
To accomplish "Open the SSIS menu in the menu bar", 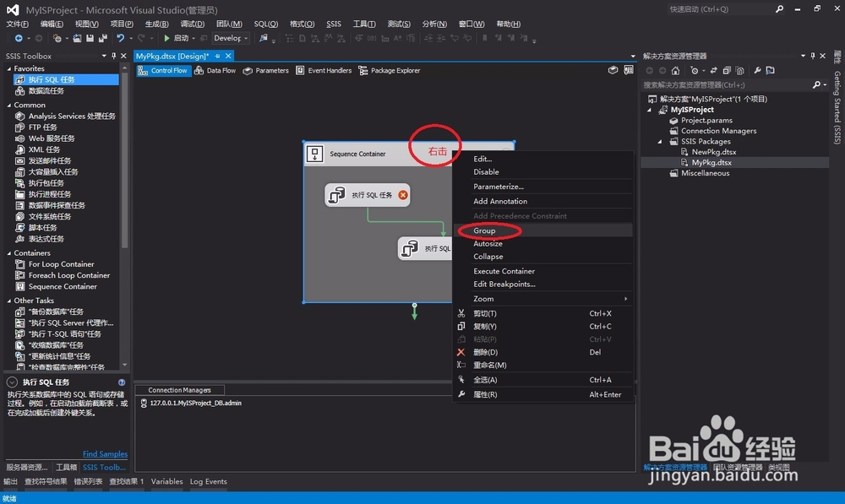I will (334, 24).
